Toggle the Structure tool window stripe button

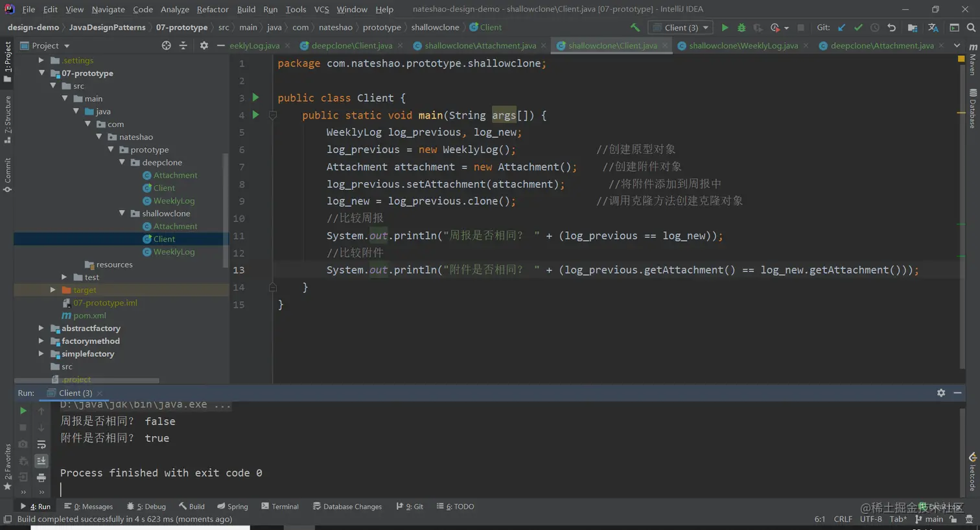(7, 120)
